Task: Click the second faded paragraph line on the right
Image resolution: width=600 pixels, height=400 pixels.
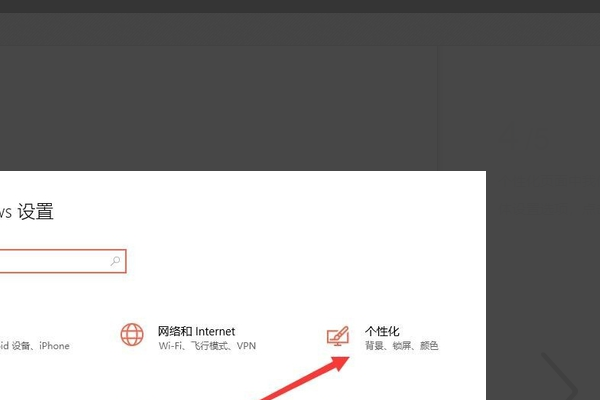Action: (549, 208)
